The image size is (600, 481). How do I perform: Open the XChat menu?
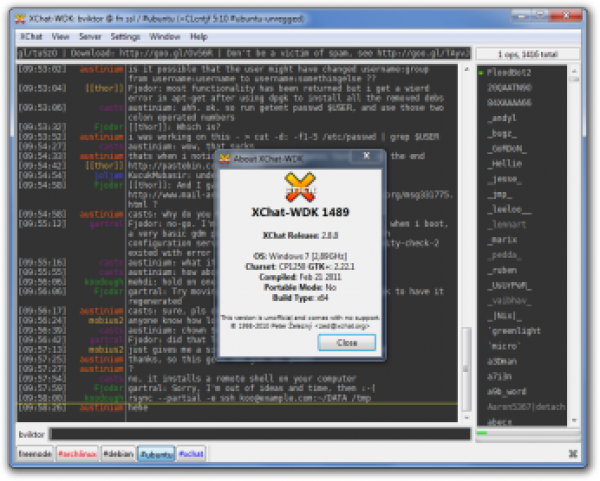[x=31, y=37]
